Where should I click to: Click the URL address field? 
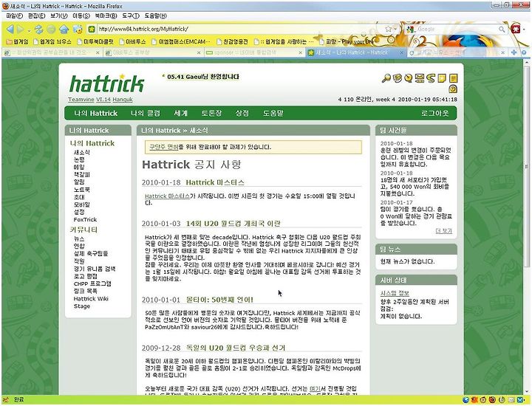pyautogui.click(x=241, y=29)
